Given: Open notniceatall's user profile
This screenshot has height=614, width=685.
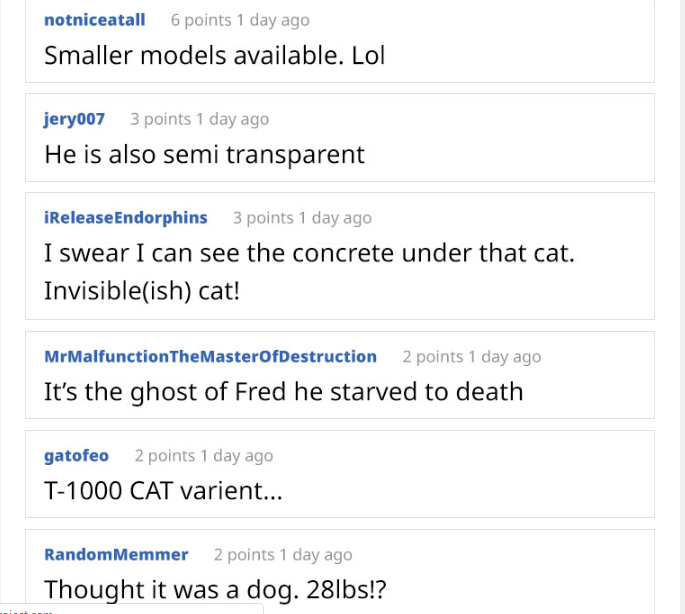Looking at the screenshot, I should point(95,20).
